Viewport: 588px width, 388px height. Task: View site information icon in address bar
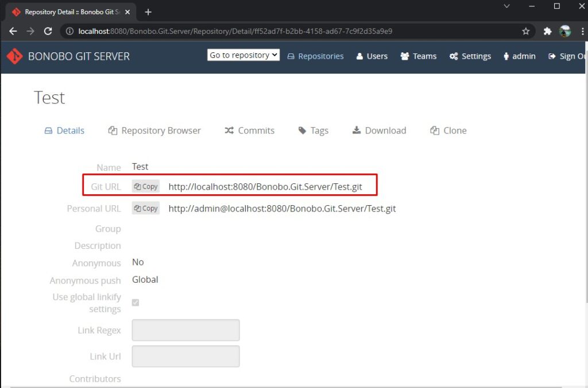click(69, 31)
